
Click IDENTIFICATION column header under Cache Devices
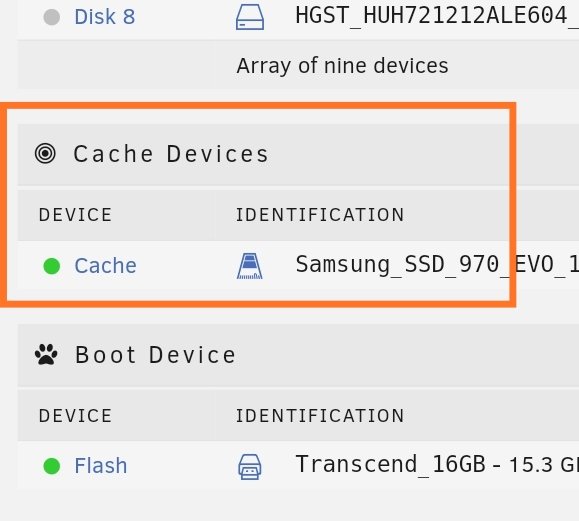(x=320, y=215)
